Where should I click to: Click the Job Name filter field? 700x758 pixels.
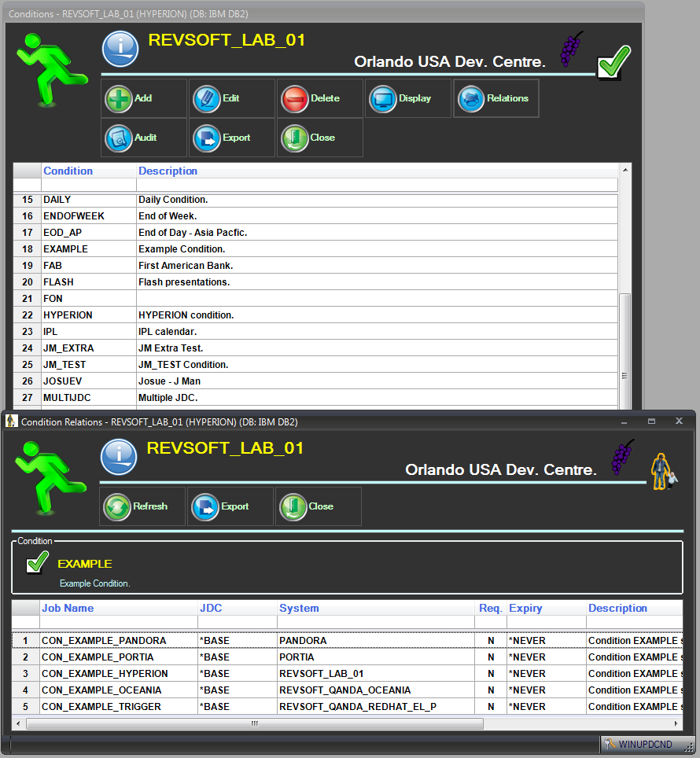(118, 622)
